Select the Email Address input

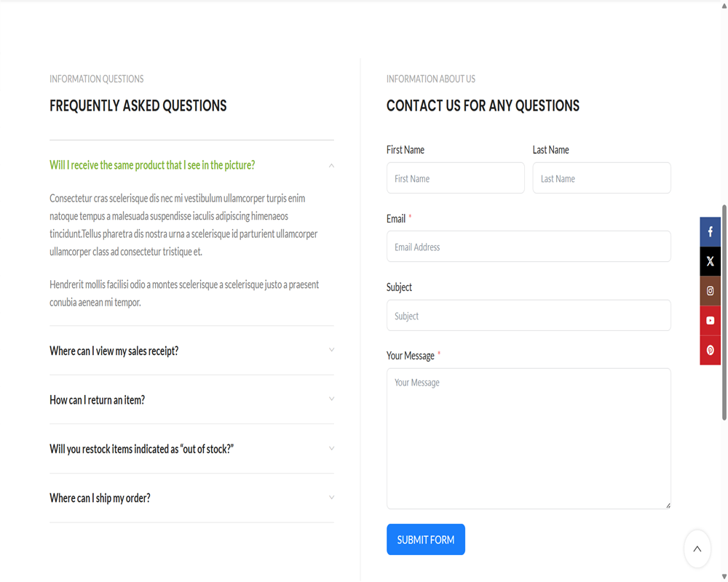529,247
